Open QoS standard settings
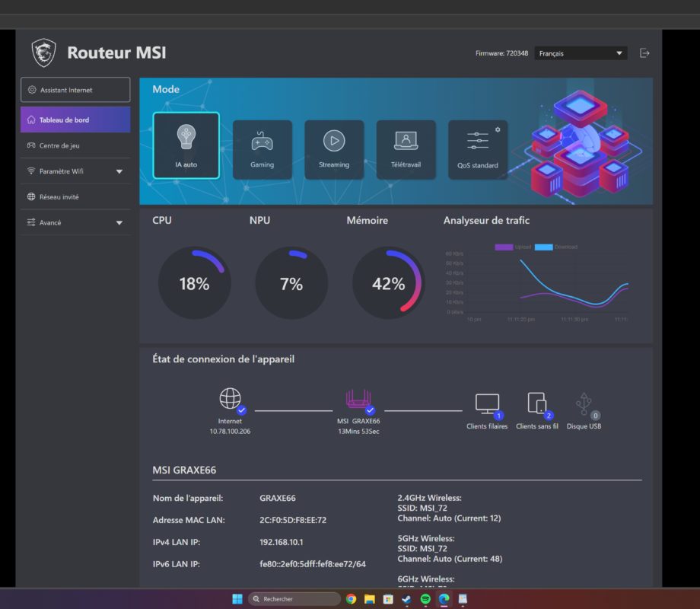Viewport: 700px width, 609px height. 478,149
